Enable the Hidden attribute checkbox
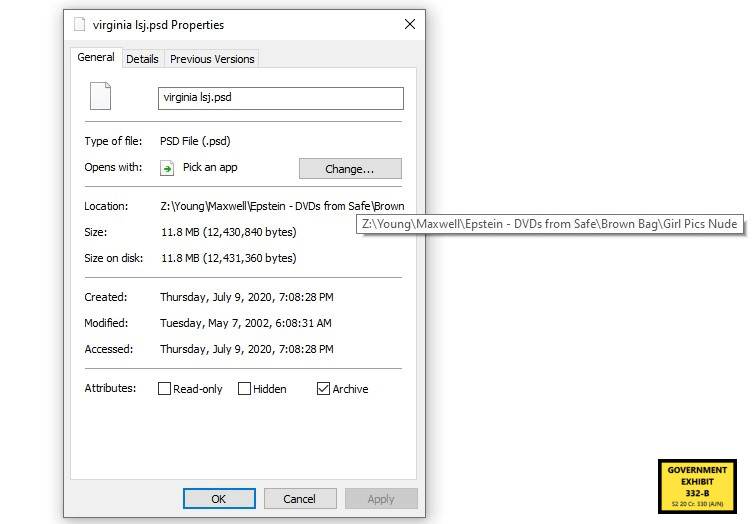The image size is (753, 524). [x=244, y=389]
